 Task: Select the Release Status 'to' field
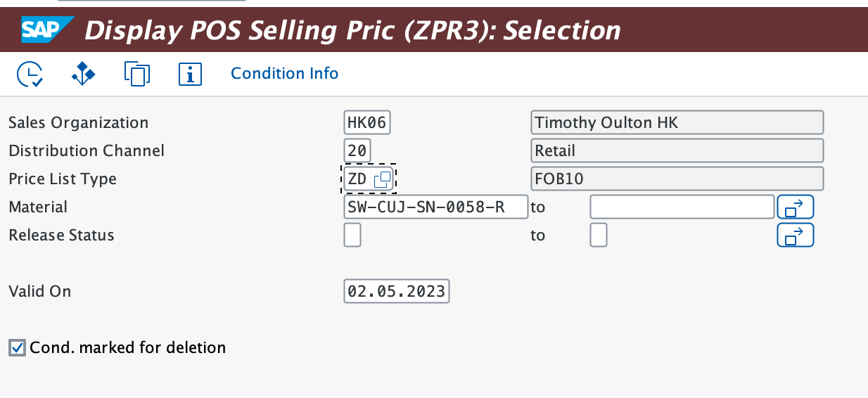tap(599, 236)
